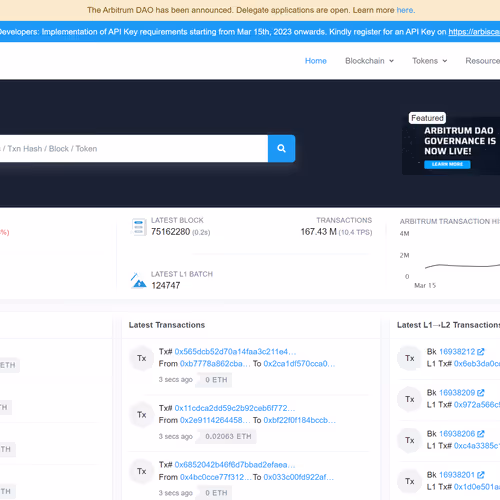
Task: Open the arbiscan API key URL link
Action: click(x=474, y=32)
